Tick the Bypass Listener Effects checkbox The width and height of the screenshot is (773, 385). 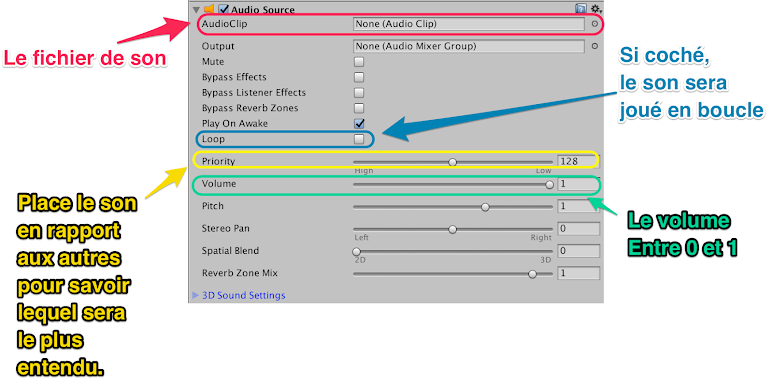[x=359, y=93]
